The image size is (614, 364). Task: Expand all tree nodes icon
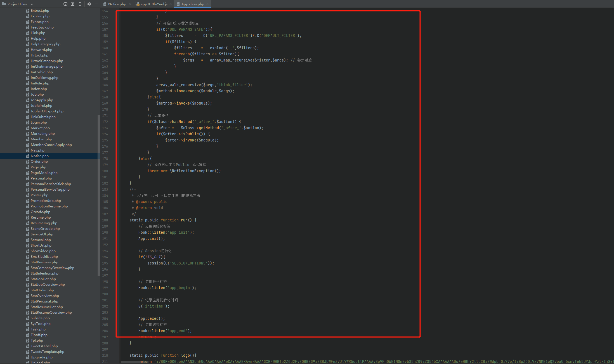[x=72, y=4]
